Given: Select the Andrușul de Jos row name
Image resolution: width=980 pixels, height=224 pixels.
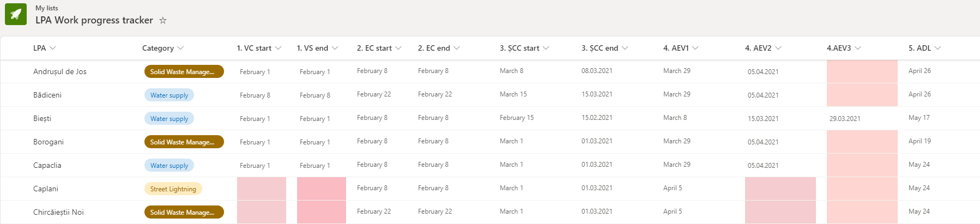Looking at the screenshot, I should (60, 71).
